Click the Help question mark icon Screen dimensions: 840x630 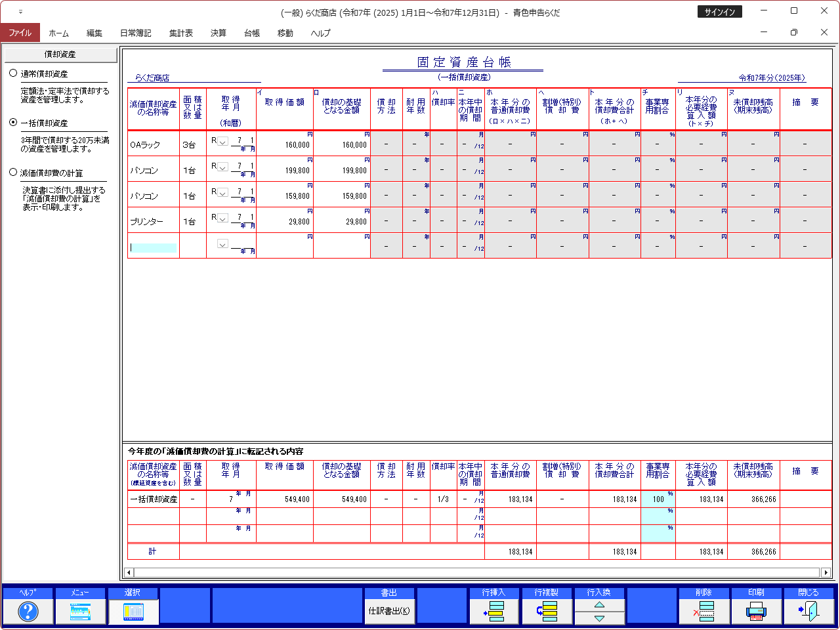point(28,612)
